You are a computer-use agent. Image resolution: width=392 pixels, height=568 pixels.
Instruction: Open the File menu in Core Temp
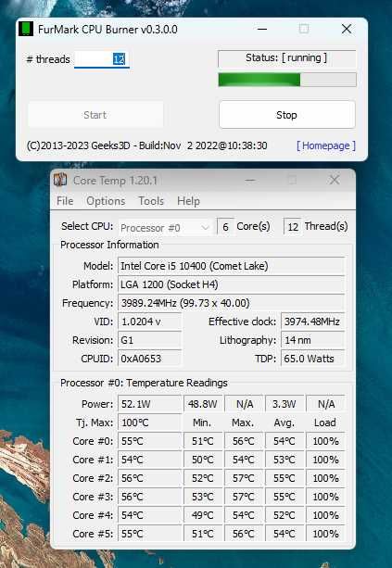(65, 201)
